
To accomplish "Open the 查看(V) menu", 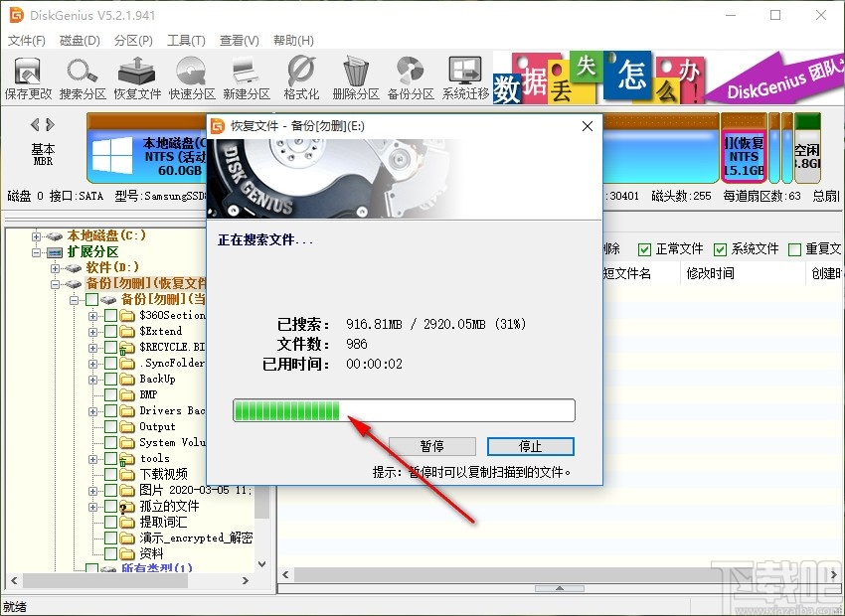I will point(239,41).
